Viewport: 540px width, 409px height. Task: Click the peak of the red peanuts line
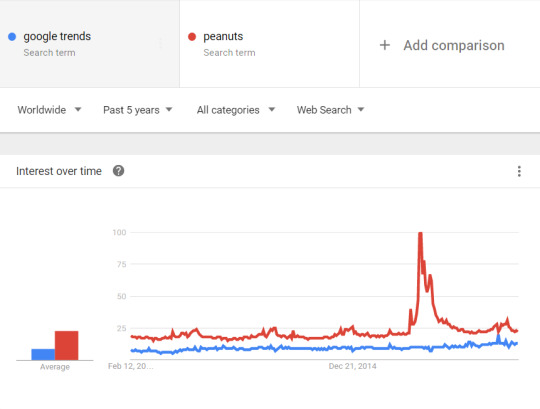click(x=420, y=234)
